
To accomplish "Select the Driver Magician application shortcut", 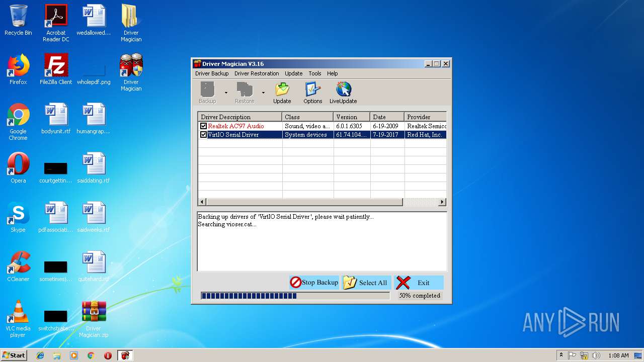I will tap(131, 72).
